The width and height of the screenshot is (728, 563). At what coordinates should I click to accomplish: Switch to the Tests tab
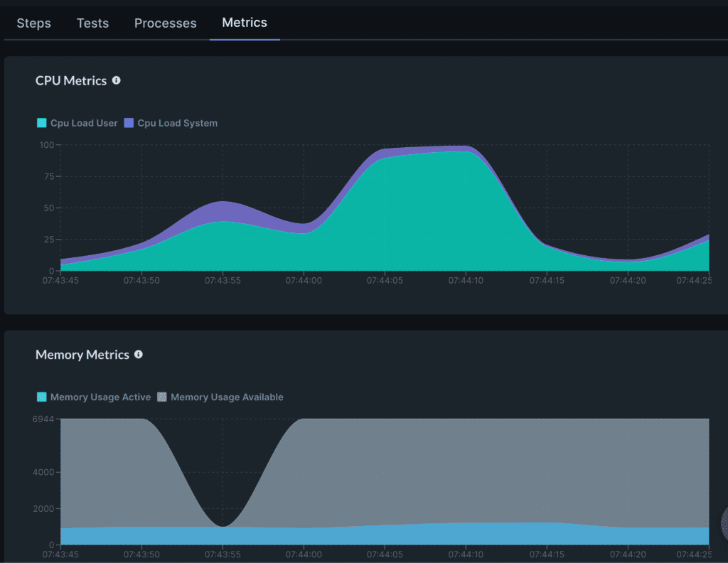click(x=92, y=23)
